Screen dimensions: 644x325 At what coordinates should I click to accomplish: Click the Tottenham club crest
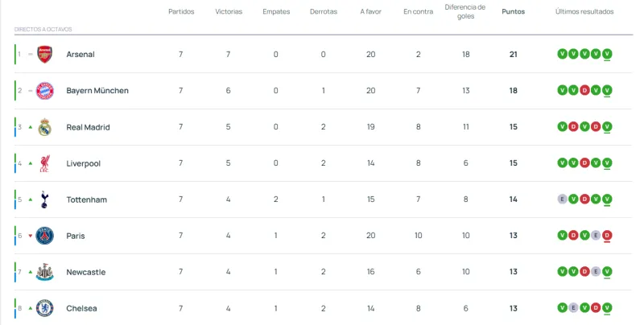44,200
